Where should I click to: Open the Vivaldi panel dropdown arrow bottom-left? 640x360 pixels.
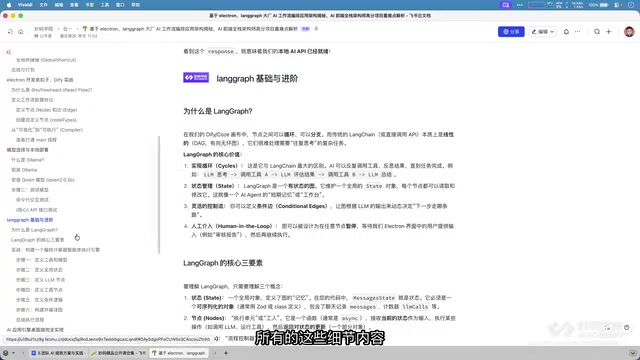13,353
